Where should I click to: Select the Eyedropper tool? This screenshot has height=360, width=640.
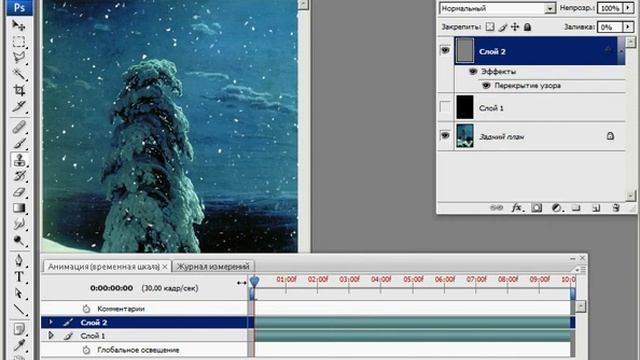[x=19, y=345]
